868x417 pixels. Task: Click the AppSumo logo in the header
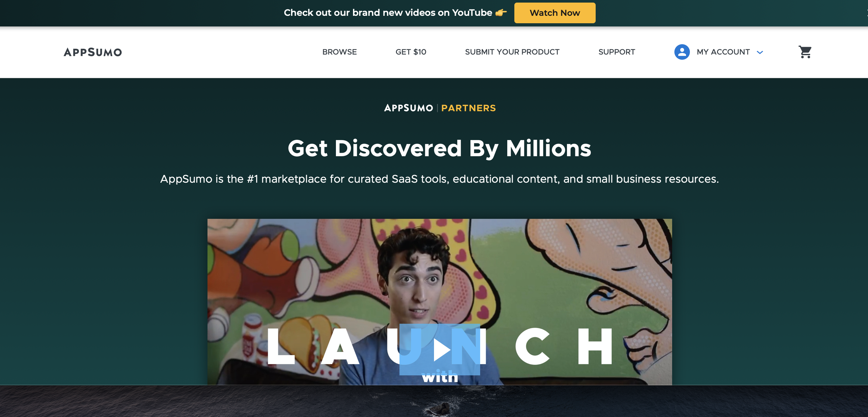(x=93, y=52)
